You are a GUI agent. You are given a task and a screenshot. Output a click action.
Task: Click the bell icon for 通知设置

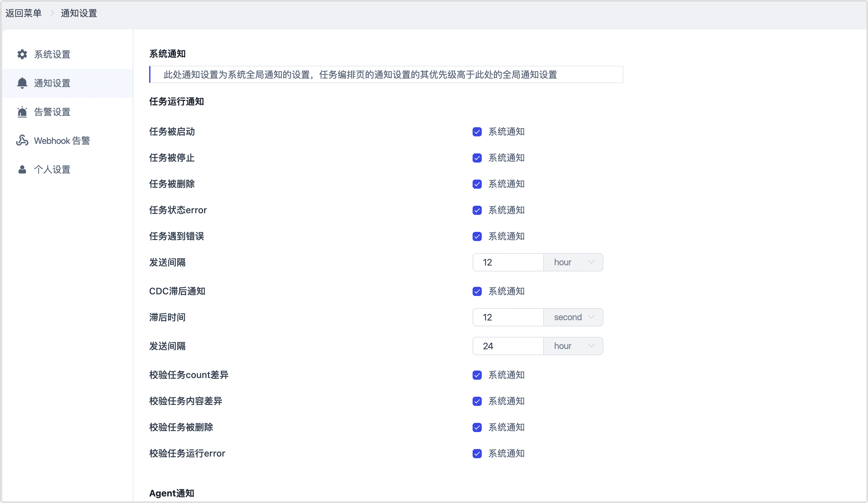22,83
